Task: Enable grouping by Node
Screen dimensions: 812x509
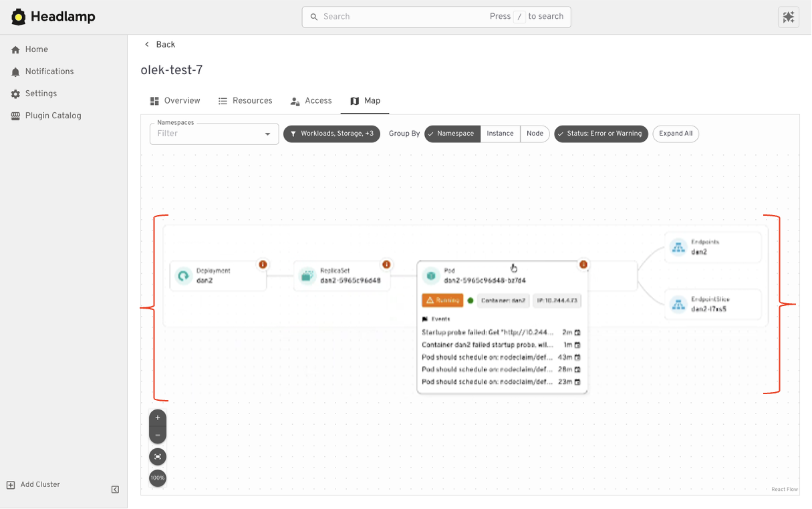Action: (535, 134)
